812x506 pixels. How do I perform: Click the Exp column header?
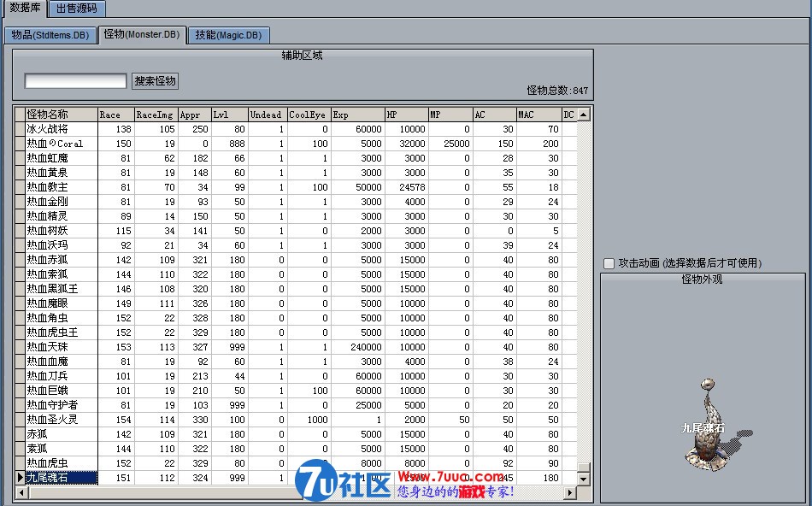358,115
